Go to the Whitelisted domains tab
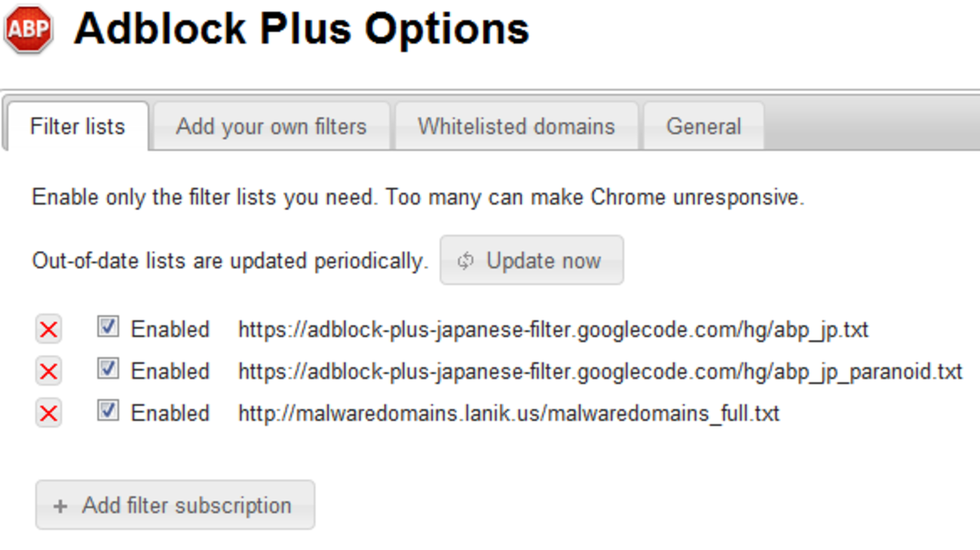The height and width of the screenshot is (550, 980). (516, 127)
